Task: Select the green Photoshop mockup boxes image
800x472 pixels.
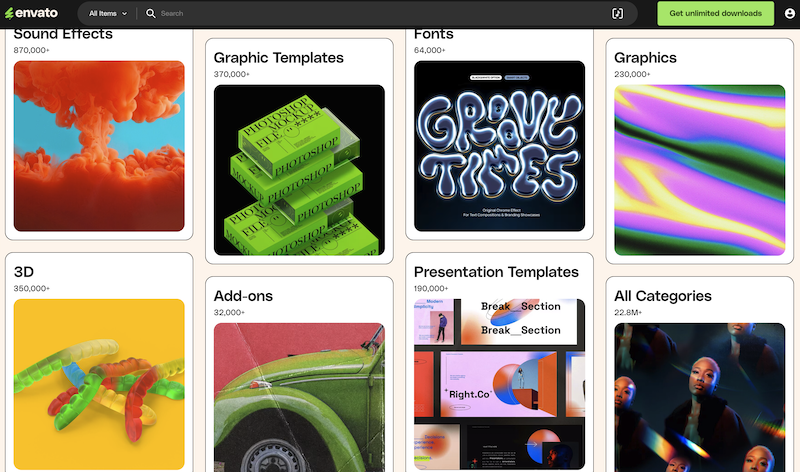Action: pyautogui.click(x=299, y=170)
